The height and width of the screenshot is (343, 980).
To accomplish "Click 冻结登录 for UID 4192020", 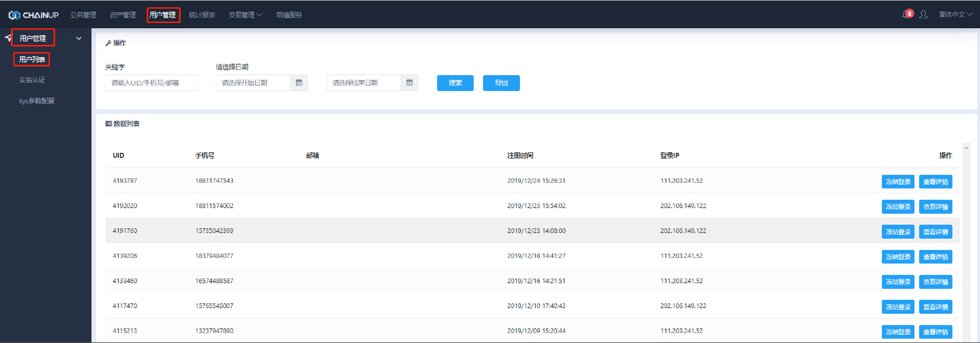I will tap(898, 207).
